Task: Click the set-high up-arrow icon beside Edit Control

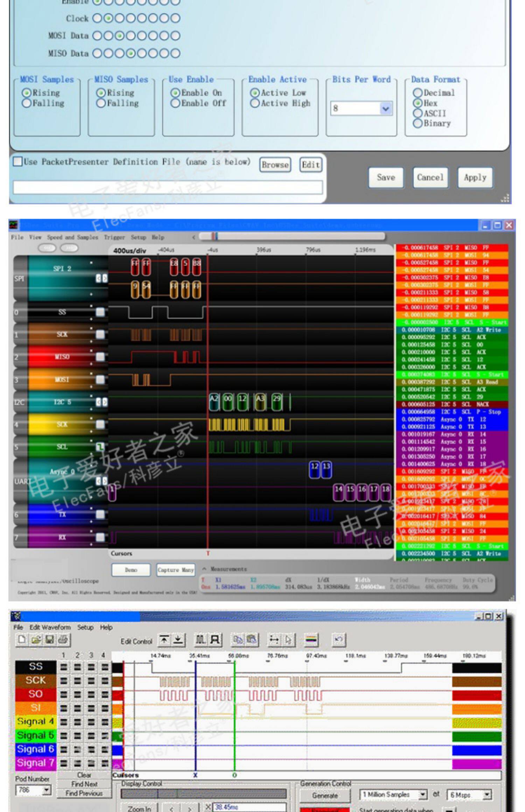Action: pos(164,640)
